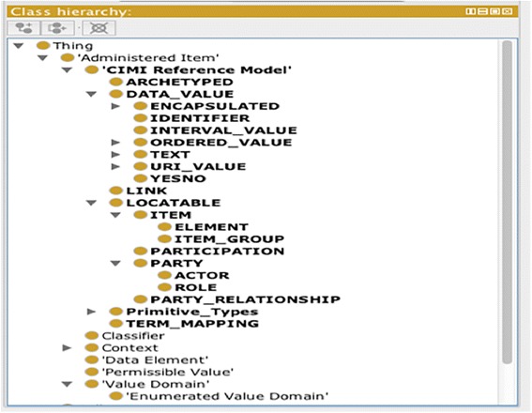This screenshot has width=532, height=413.
Task: Click the Add sibling class toolbar icon
Action: coord(57,28)
